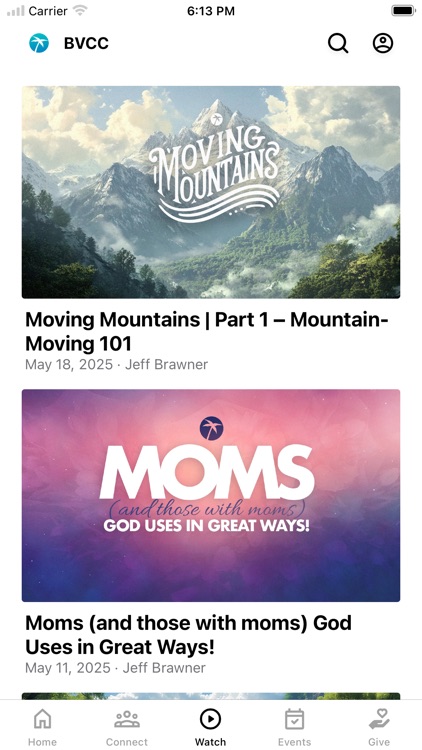This screenshot has width=422, height=750.
Task: Select the Events calendar icon
Action: [x=294, y=719]
